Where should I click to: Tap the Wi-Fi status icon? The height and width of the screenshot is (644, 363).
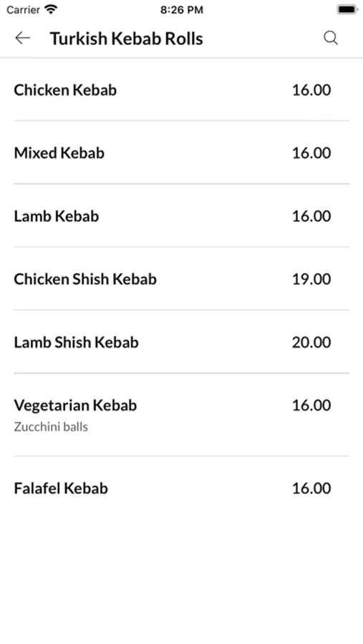tap(52, 9)
